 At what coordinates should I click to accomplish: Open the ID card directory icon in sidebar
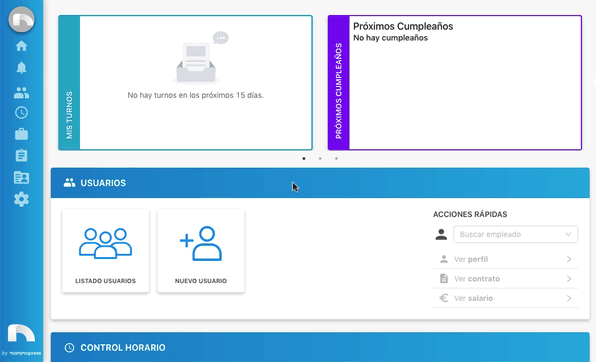click(21, 178)
